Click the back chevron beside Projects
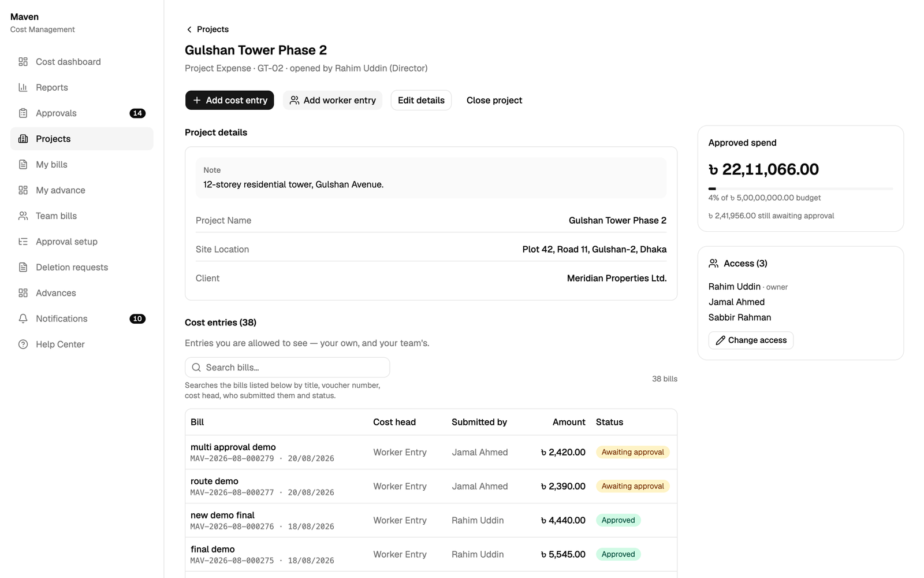 (x=189, y=29)
